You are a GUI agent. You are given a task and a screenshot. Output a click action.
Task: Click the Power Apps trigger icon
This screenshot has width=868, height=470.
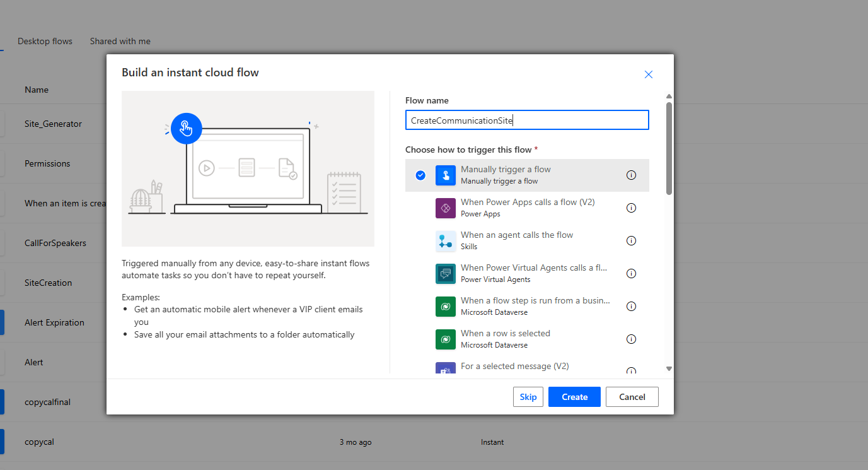(445, 208)
